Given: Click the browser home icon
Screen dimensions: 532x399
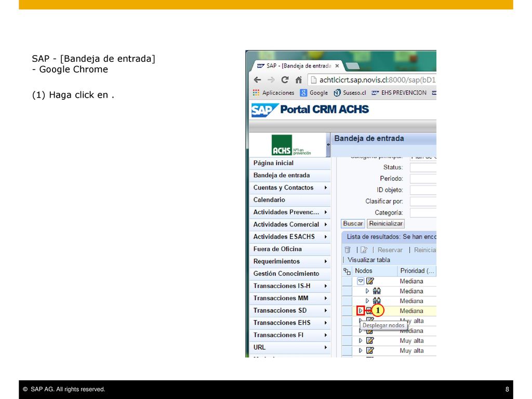Looking at the screenshot, I should click(x=299, y=79).
